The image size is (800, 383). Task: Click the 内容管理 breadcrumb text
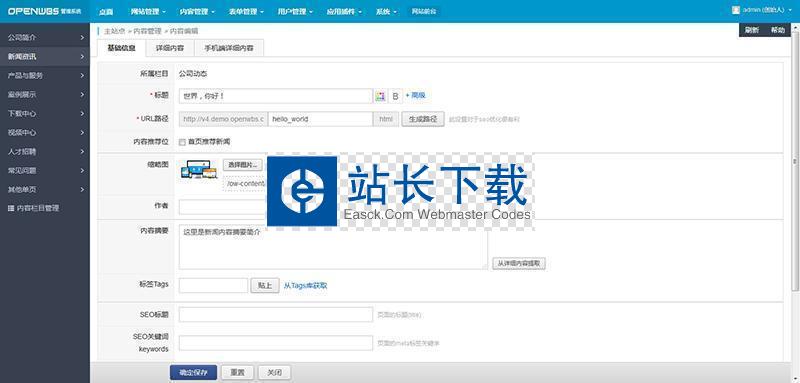[147, 32]
